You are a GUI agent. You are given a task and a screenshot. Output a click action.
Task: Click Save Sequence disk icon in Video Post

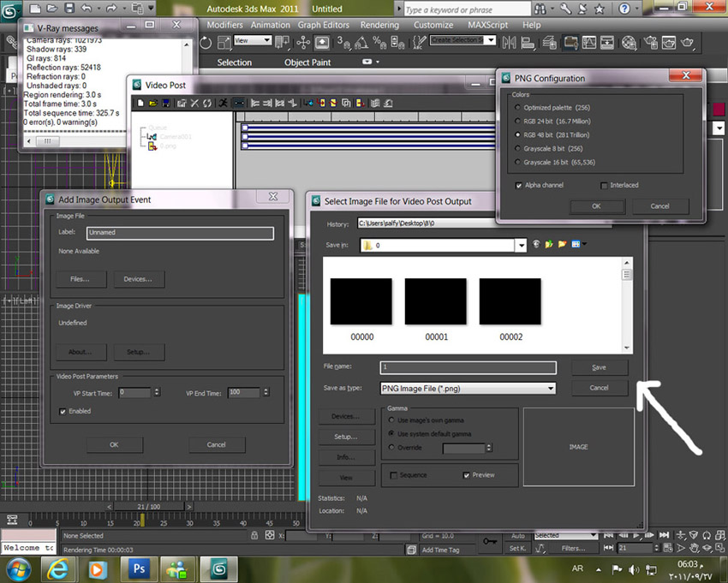pyautogui.click(x=165, y=103)
